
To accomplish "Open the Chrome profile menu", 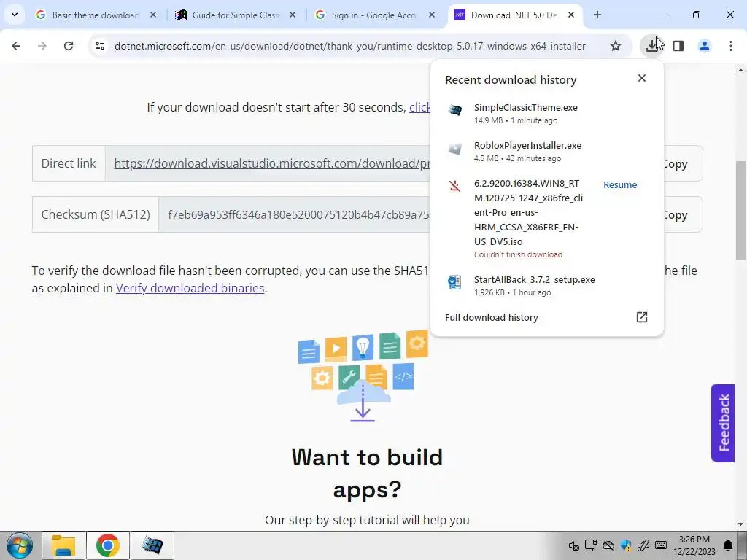I will tap(704, 46).
